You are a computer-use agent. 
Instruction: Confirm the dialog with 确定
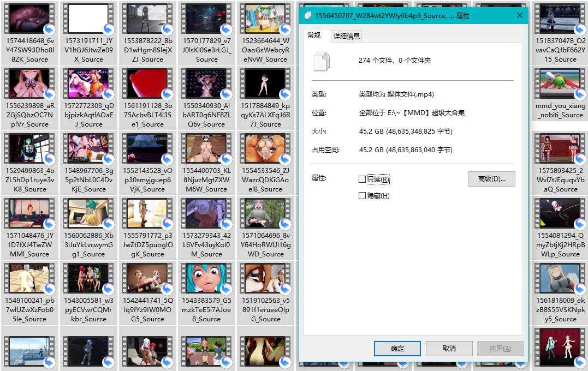[397, 349]
